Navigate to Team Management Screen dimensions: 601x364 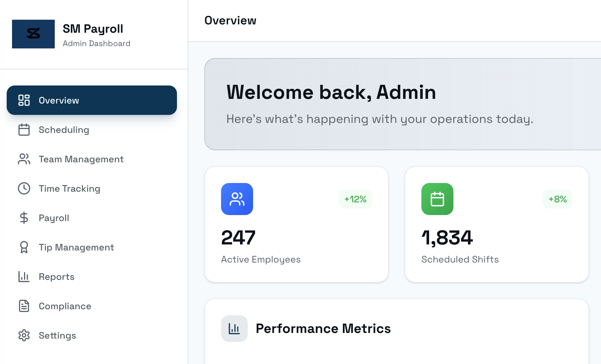pos(81,159)
